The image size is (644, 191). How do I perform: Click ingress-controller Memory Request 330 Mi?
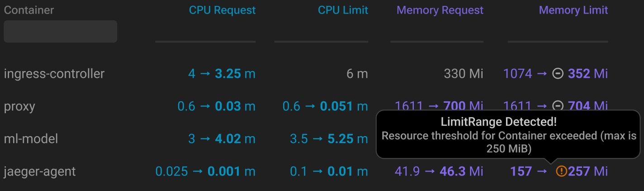(464, 74)
